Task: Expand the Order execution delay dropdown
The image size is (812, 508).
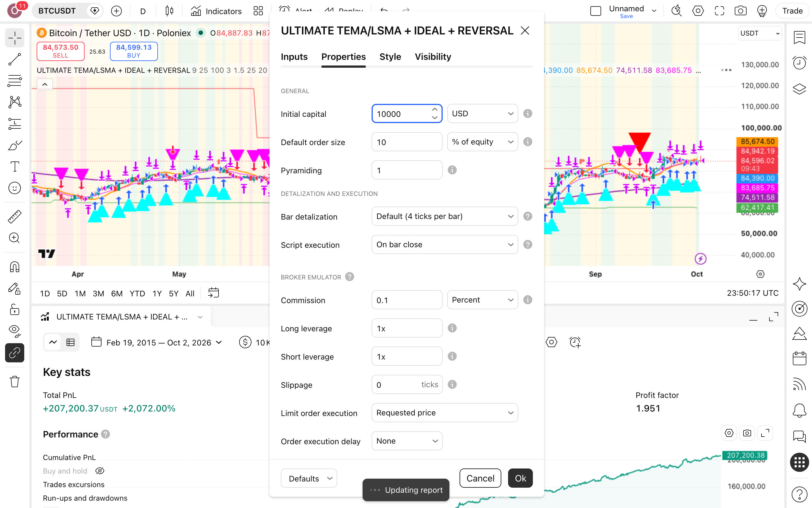Action: point(407,441)
